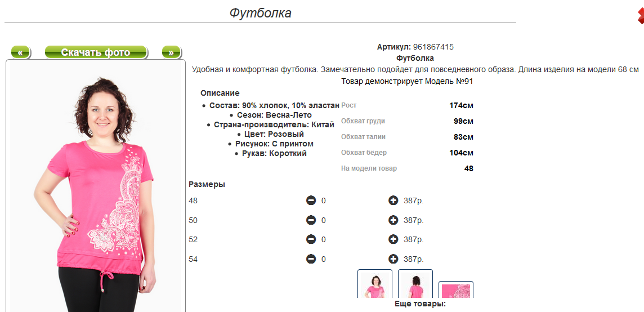Screen dimensions: 644x312
Task: Click Товар демонстрирует Модель №91 text
Action: (x=407, y=82)
